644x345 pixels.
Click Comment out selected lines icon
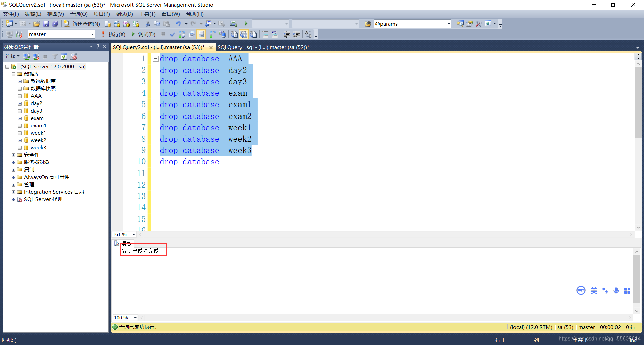coord(265,34)
